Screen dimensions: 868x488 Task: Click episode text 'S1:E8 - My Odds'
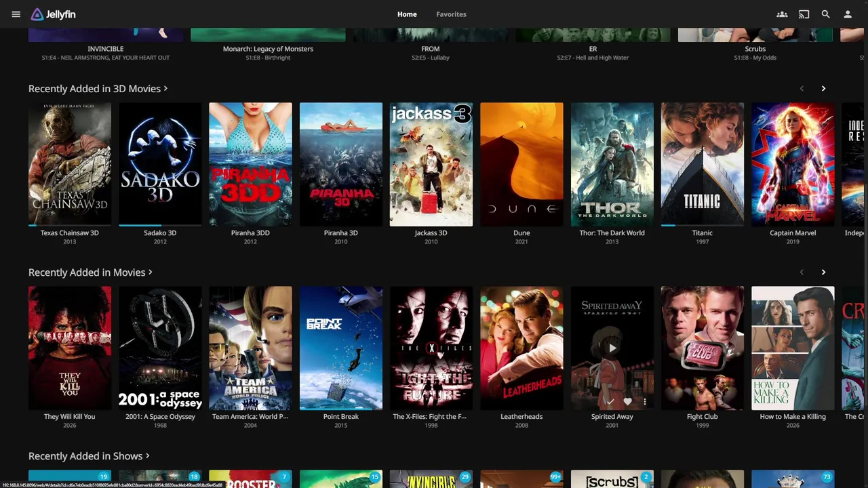pos(755,58)
